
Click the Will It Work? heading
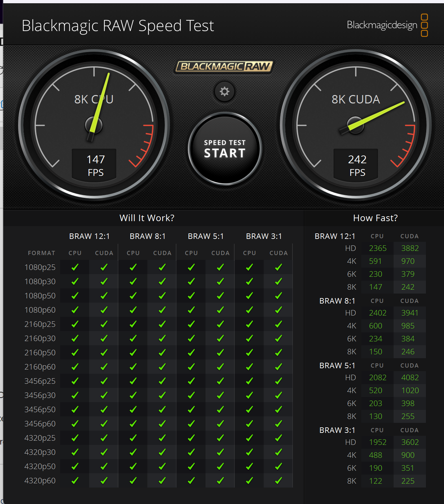[x=147, y=218]
